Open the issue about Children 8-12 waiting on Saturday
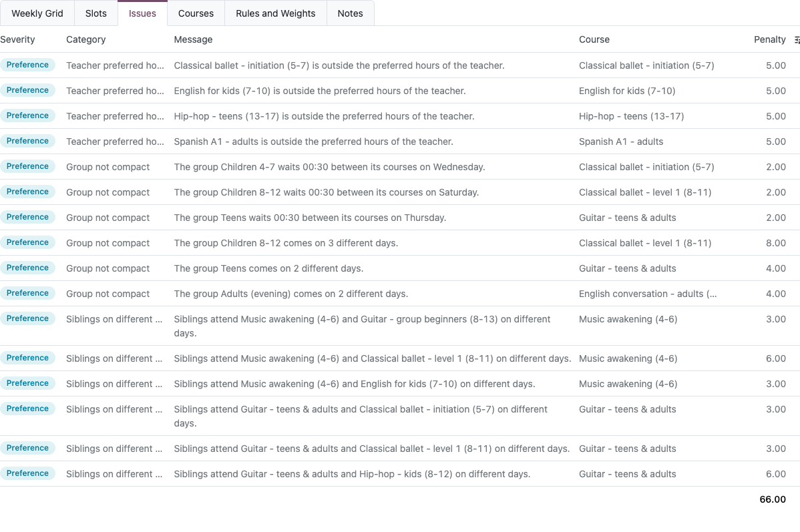Viewport: 800px width, 532px height. [327, 192]
